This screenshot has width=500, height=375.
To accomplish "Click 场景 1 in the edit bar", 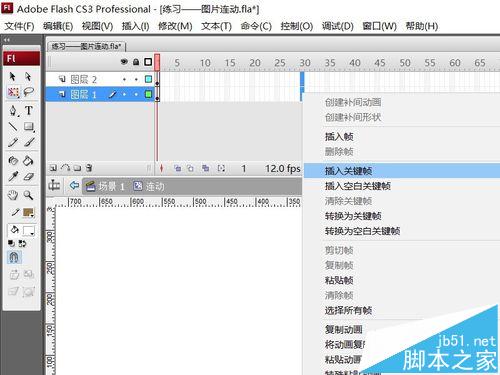I will coord(105,186).
